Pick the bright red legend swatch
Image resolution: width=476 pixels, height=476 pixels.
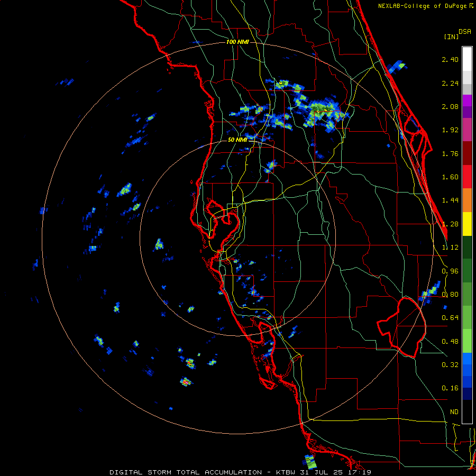point(467,177)
